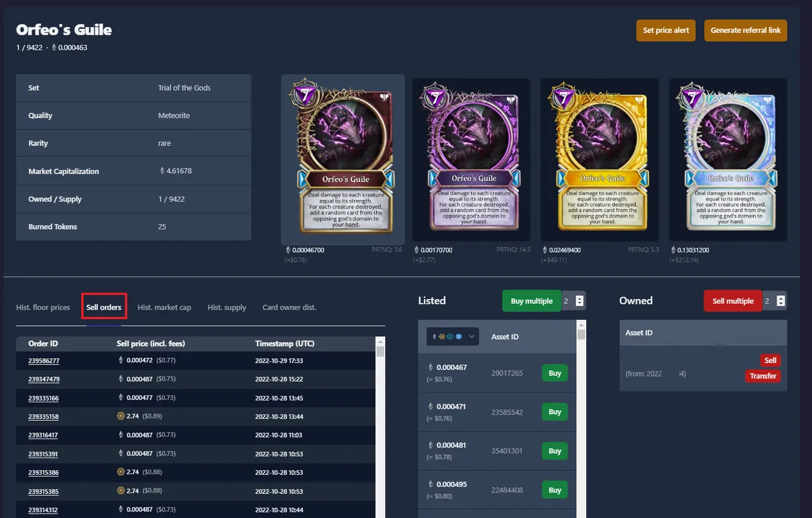
Task: Click the Timestamp (UTC) column header
Action: 285,343
